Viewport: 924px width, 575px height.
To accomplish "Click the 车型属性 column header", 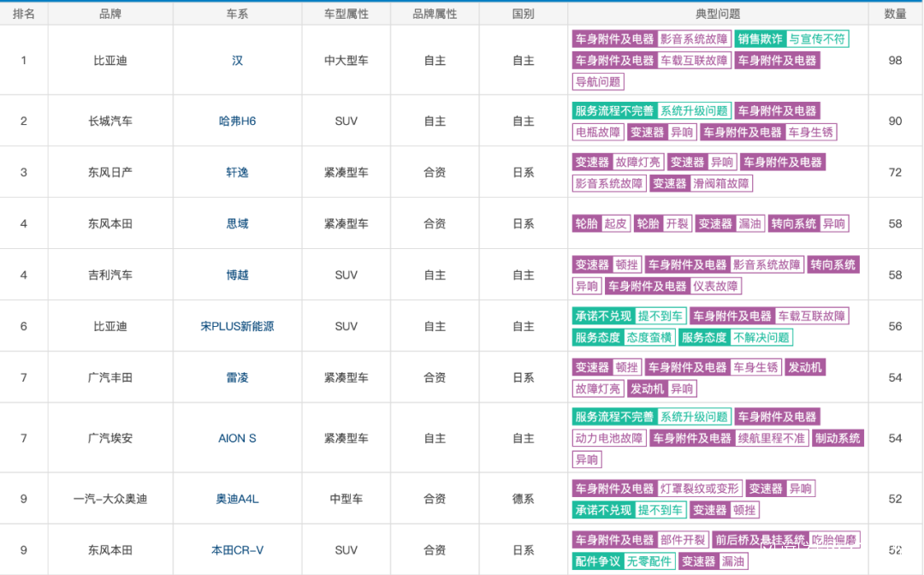I will coord(346,15).
